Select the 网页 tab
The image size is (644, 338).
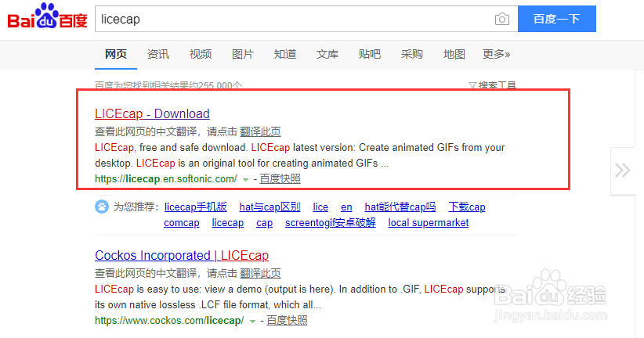[x=116, y=54]
